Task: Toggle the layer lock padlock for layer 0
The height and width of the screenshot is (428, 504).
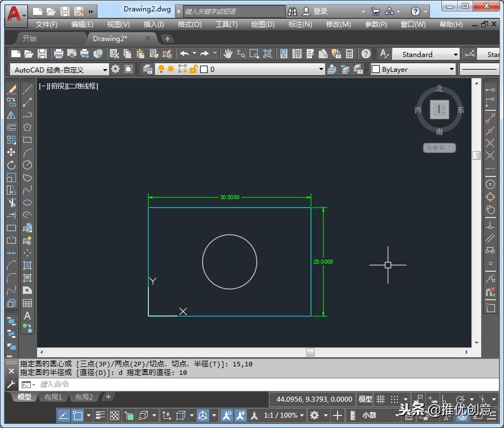Action: (x=194, y=69)
